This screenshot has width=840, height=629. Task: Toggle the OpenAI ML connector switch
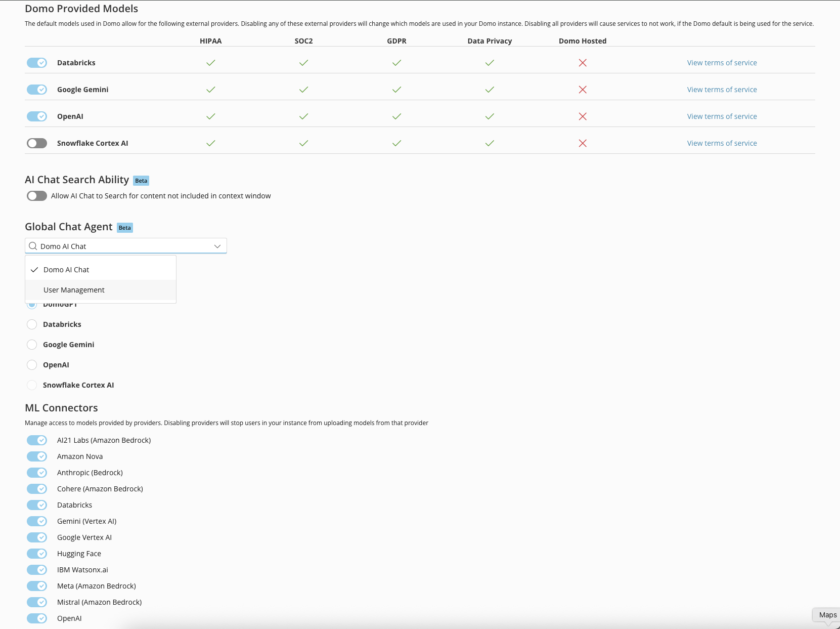coord(37,618)
